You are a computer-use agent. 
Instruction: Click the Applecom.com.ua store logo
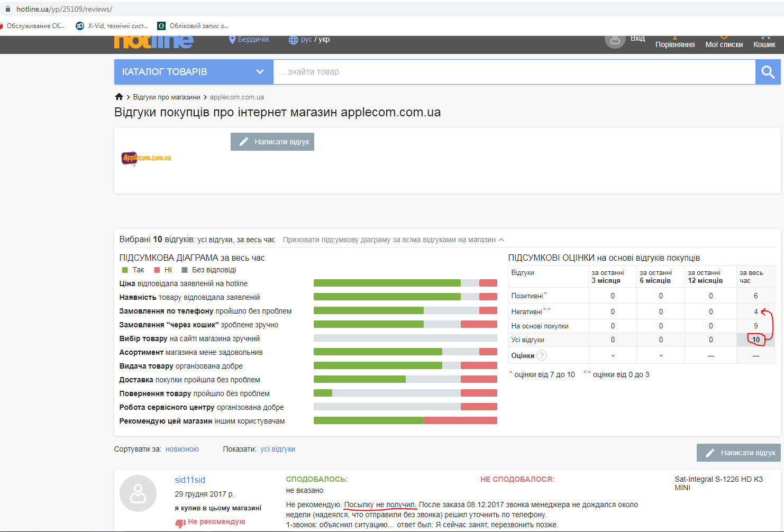(147, 158)
